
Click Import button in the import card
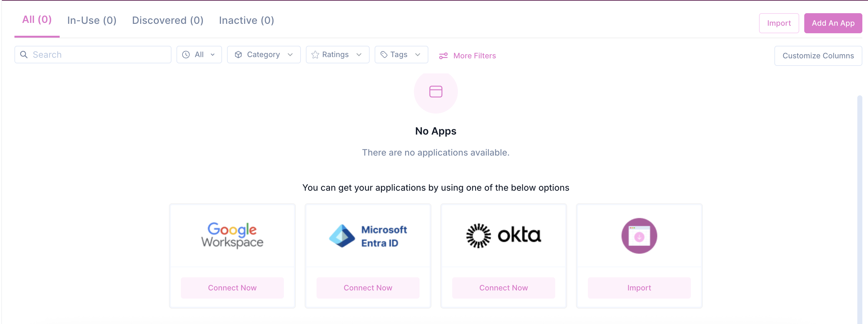639,288
